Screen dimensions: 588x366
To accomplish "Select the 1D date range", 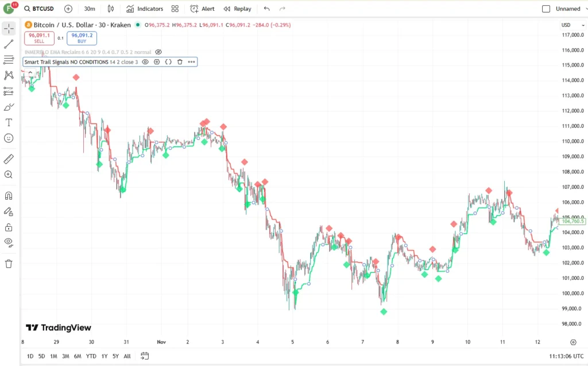I will [x=30, y=356].
